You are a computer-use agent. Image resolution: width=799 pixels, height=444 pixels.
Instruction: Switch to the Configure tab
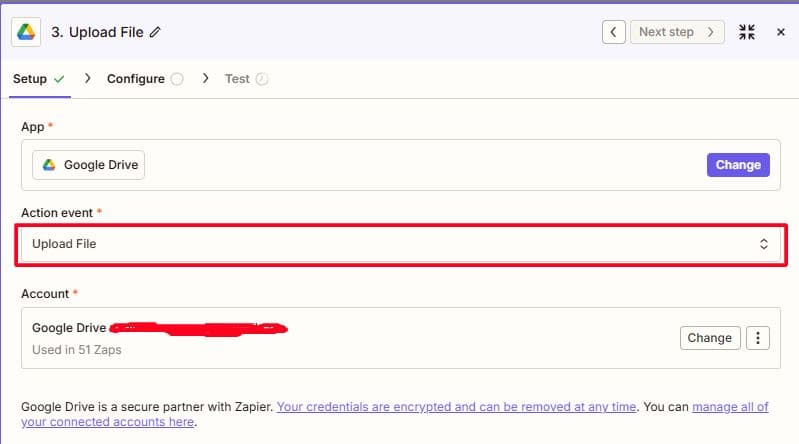point(136,79)
